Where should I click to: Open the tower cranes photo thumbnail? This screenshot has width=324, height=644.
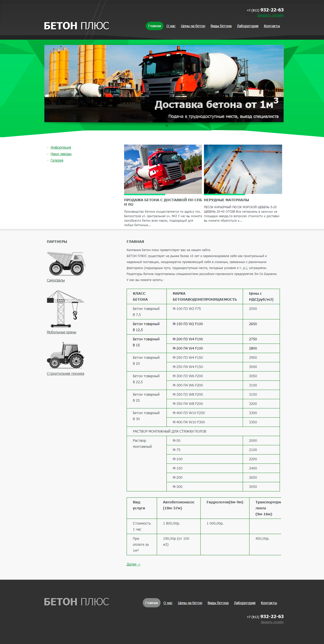[243, 169]
